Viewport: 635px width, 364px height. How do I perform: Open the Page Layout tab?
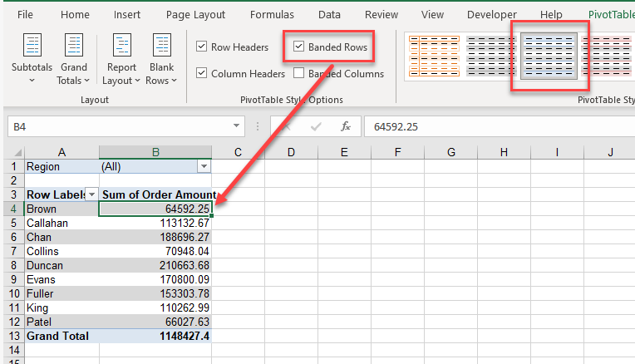click(x=195, y=15)
